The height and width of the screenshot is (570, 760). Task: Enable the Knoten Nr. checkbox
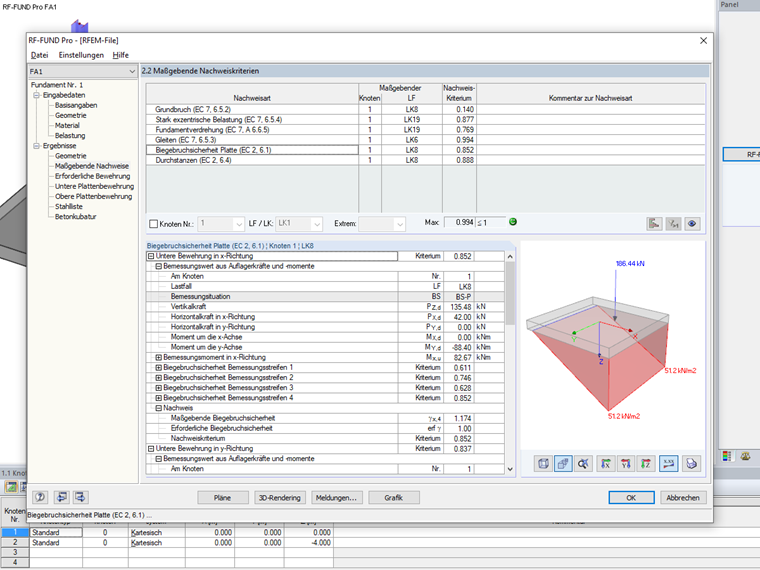pos(154,223)
